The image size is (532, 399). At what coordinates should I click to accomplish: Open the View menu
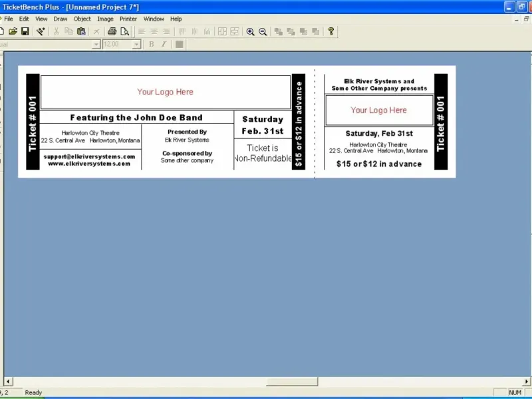tap(41, 19)
